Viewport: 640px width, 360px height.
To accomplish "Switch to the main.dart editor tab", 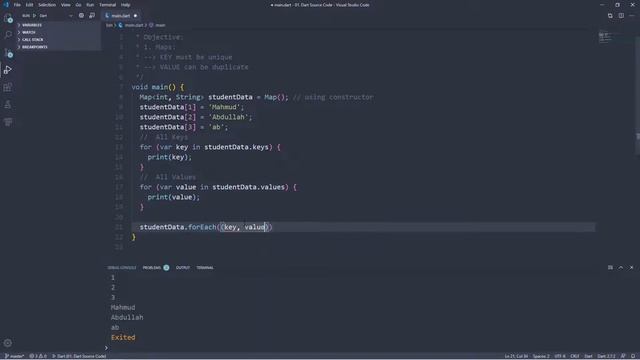I will 120,16.
